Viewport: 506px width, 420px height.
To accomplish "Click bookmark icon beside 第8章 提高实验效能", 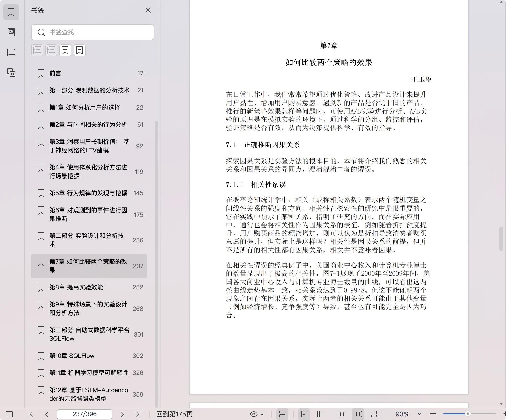I will point(41,288).
